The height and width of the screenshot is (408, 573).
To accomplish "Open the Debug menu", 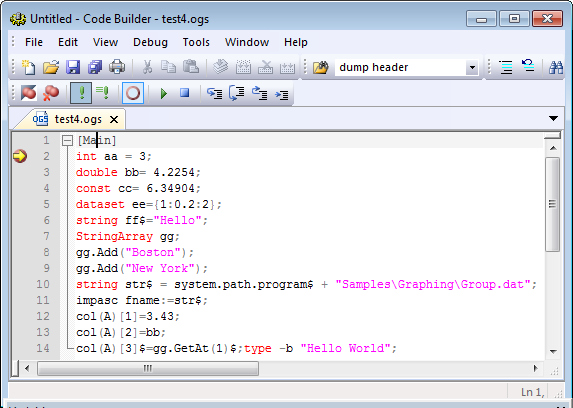I will click(x=150, y=42).
